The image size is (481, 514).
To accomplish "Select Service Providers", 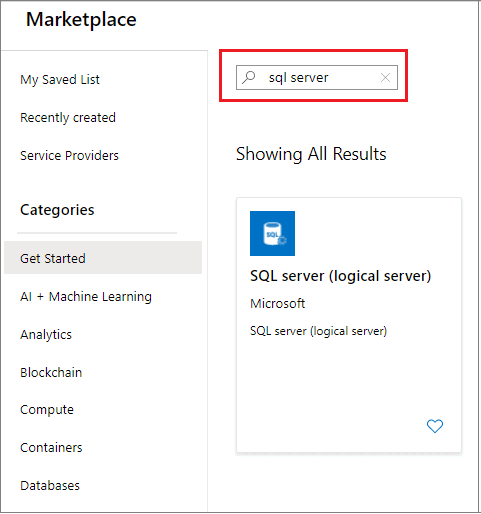I will [69, 155].
